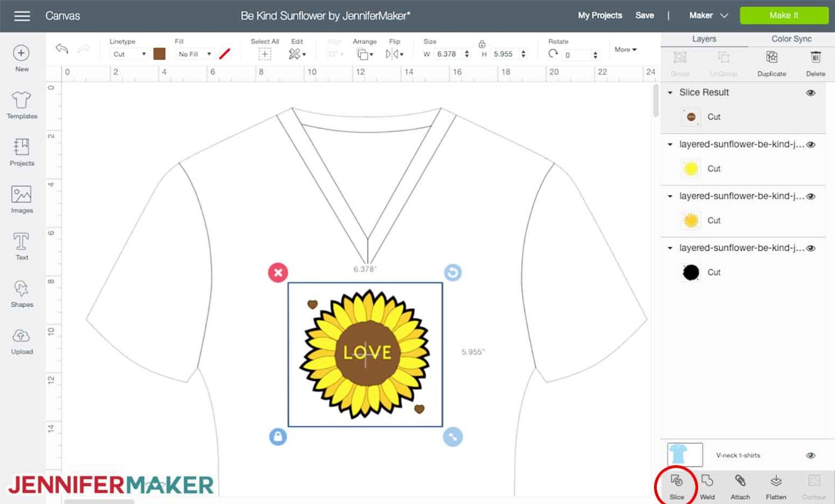835x504 pixels.
Task: Open the Upload panel
Action: (22, 341)
